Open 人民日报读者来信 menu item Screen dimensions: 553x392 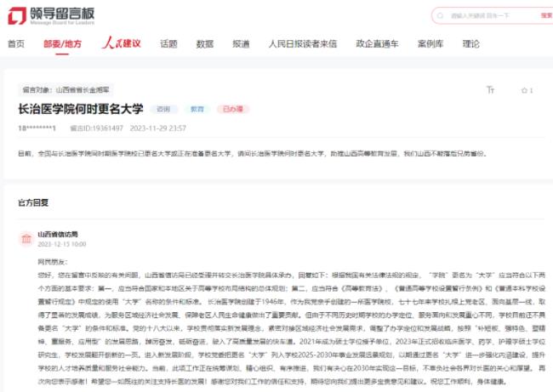(x=303, y=43)
